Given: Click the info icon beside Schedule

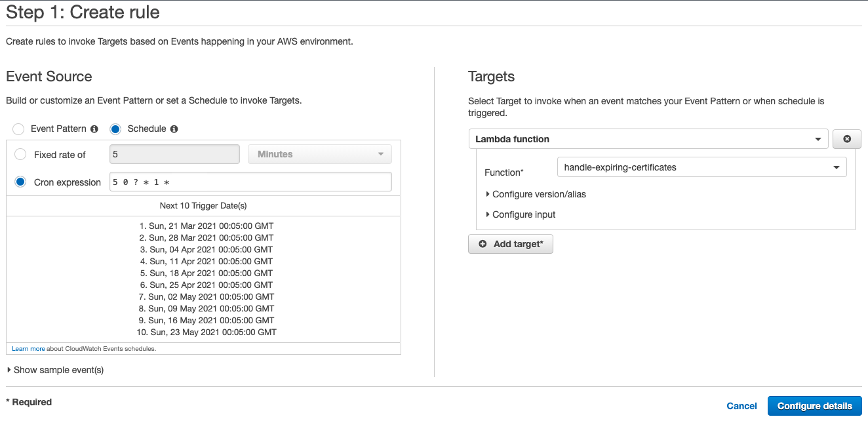Looking at the screenshot, I should (x=173, y=129).
